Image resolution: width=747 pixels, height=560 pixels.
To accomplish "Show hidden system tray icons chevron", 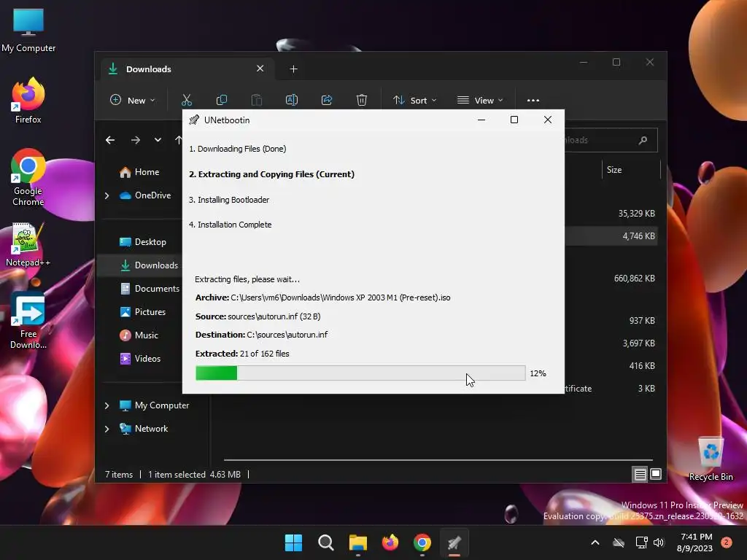I will [595, 542].
